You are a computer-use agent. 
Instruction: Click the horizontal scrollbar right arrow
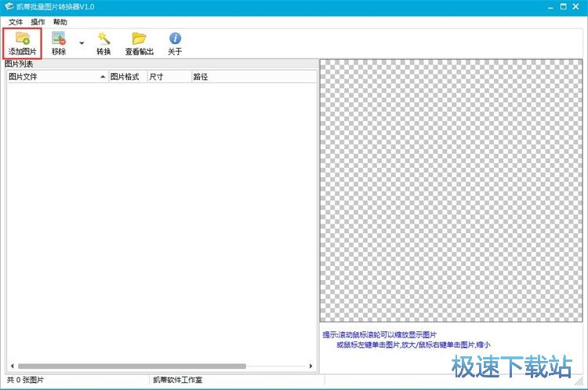310,366
